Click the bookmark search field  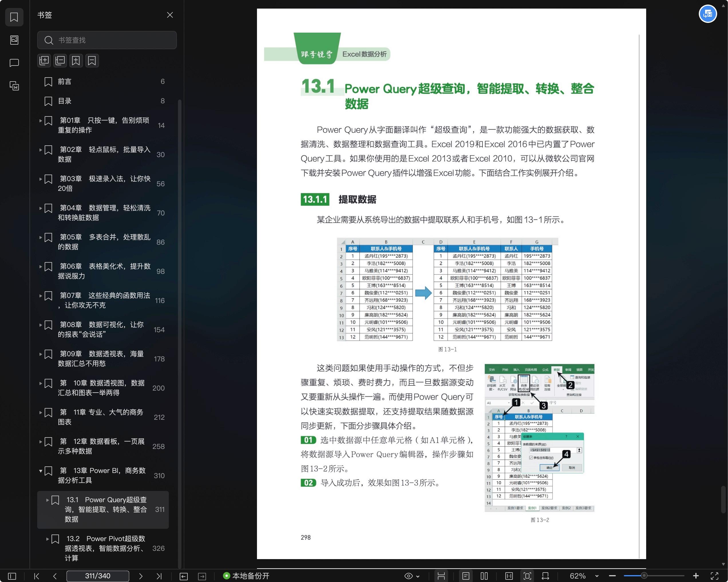(x=107, y=40)
